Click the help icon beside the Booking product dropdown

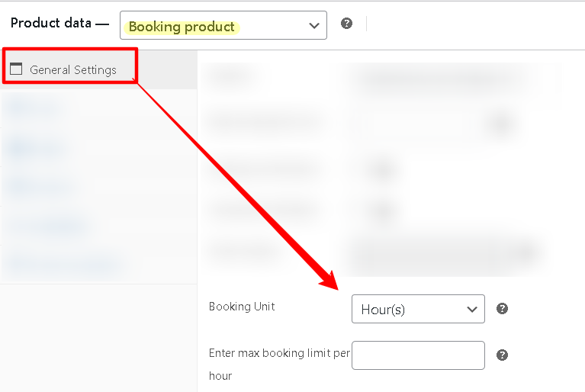(x=346, y=23)
